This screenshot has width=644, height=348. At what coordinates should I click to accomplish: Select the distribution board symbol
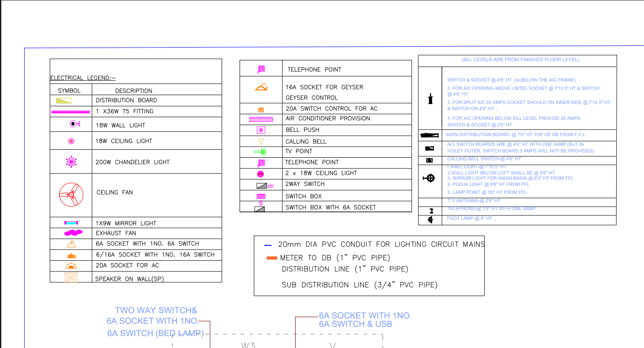(x=64, y=100)
